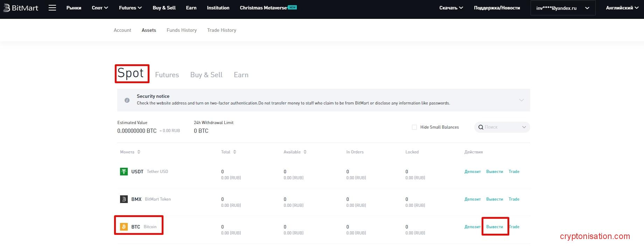The image size is (644, 246).
Task: Enable Hide Small Balances checkbox
Action: [x=414, y=127]
